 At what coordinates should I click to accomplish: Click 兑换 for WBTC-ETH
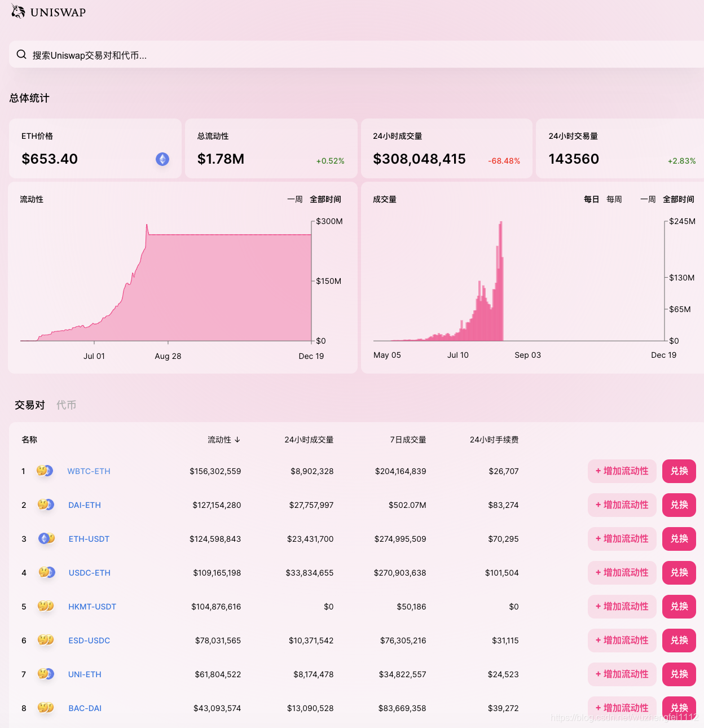pyautogui.click(x=679, y=471)
